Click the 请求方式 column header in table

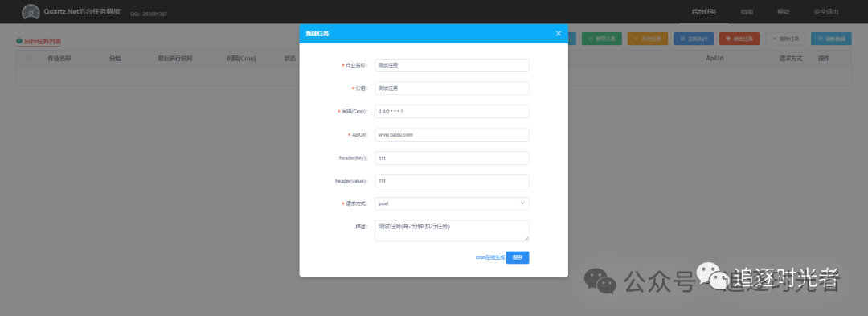click(x=791, y=58)
